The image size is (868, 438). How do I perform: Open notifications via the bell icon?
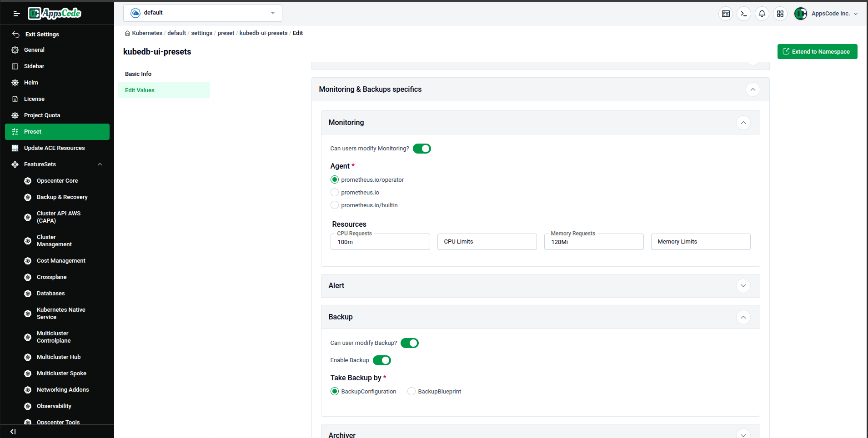[x=762, y=14]
